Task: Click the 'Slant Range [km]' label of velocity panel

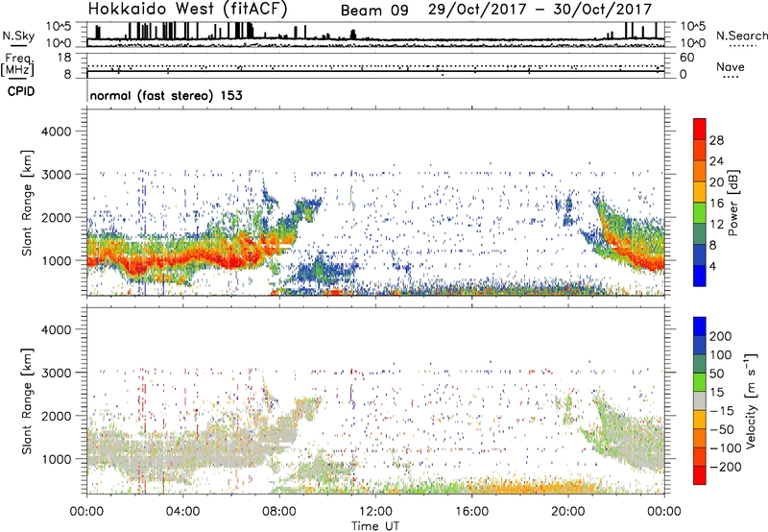Action: 27,401
